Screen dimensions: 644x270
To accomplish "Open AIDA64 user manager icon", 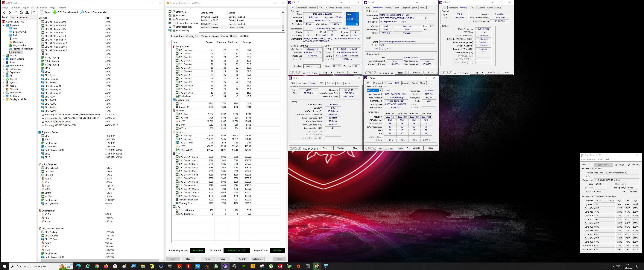I will tap(27, 12).
